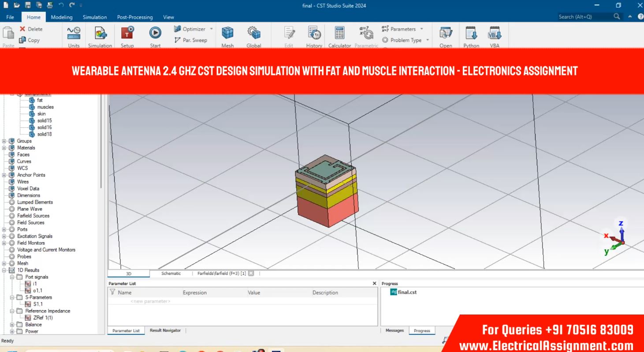644x352 pixels.
Task: Launch the Calculator tool
Action: [339, 33]
